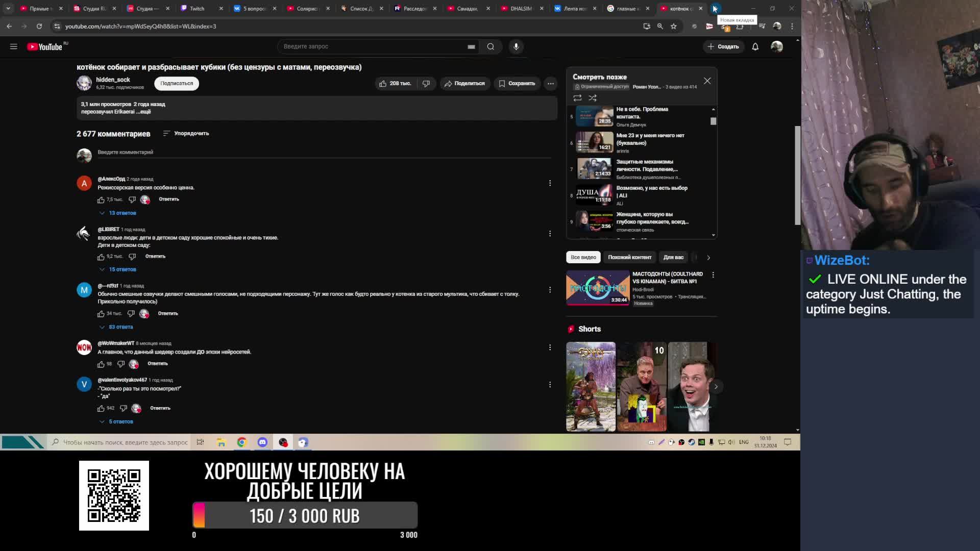Click the playlist panel scrollbar thumb
The image size is (980, 551).
(713, 121)
